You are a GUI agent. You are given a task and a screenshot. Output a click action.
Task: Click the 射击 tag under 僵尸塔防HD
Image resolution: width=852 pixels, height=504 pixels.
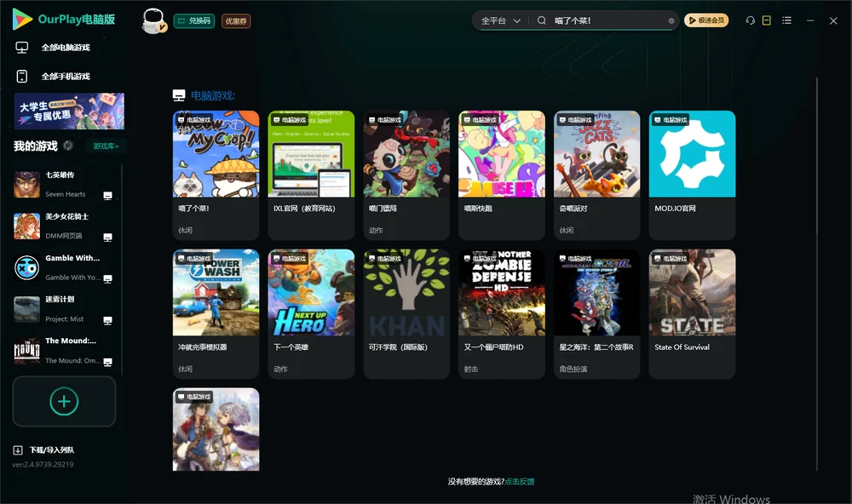pos(471,369)
